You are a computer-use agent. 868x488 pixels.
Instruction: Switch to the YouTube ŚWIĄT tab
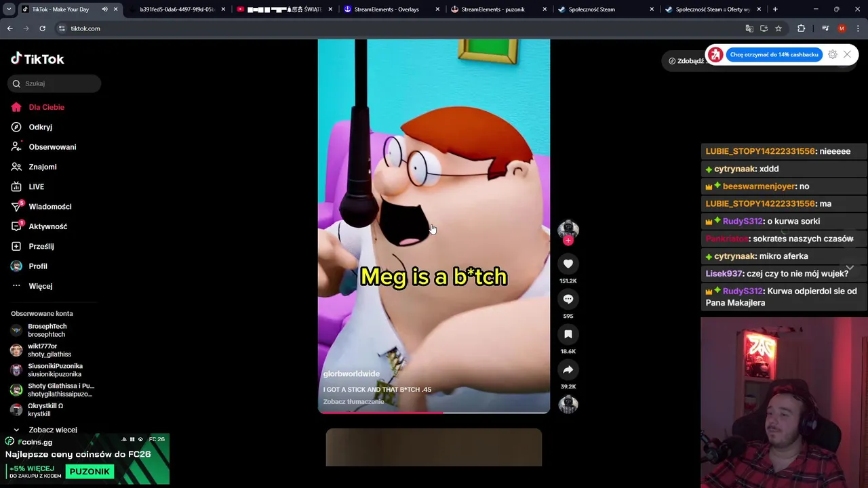coord(284,9)
